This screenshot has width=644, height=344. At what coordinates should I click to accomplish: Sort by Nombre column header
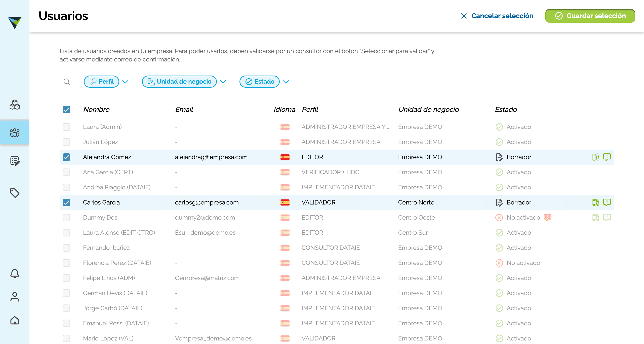coord(96,110)
